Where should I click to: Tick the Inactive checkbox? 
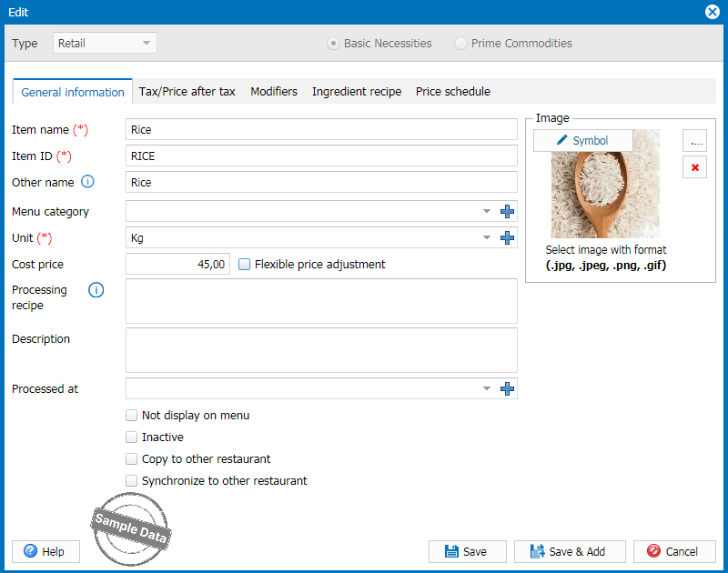pyautogui.click(x=132, y=437)
